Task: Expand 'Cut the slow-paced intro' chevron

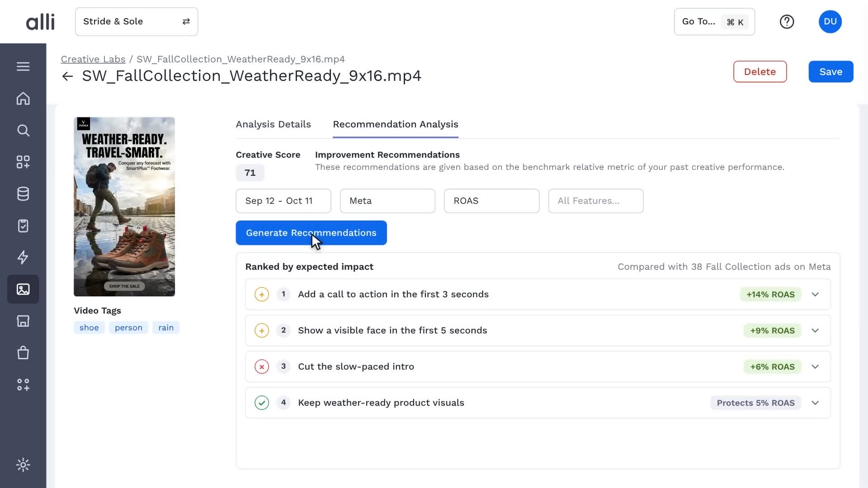Action: click(815, 367)
